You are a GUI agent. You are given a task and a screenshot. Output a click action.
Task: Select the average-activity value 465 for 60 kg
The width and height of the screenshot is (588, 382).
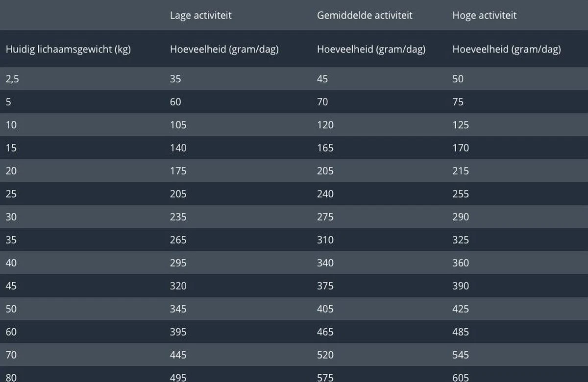[x=325, y=332]
